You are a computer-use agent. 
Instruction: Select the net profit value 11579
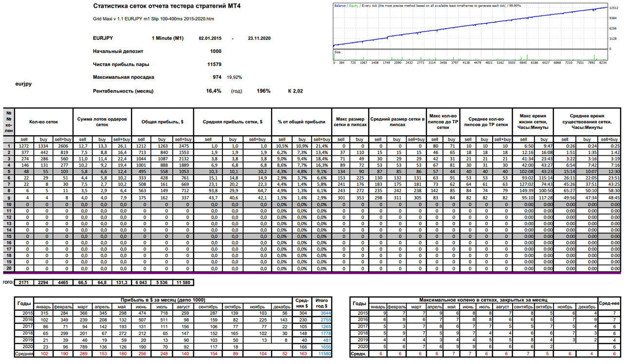click(214, 64)
